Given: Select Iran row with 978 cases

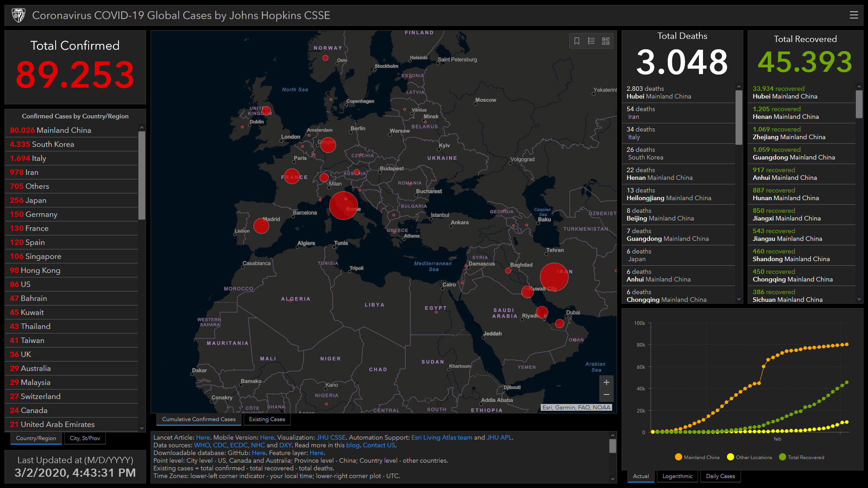Looking at the screenshot, I should click(71, 172).
